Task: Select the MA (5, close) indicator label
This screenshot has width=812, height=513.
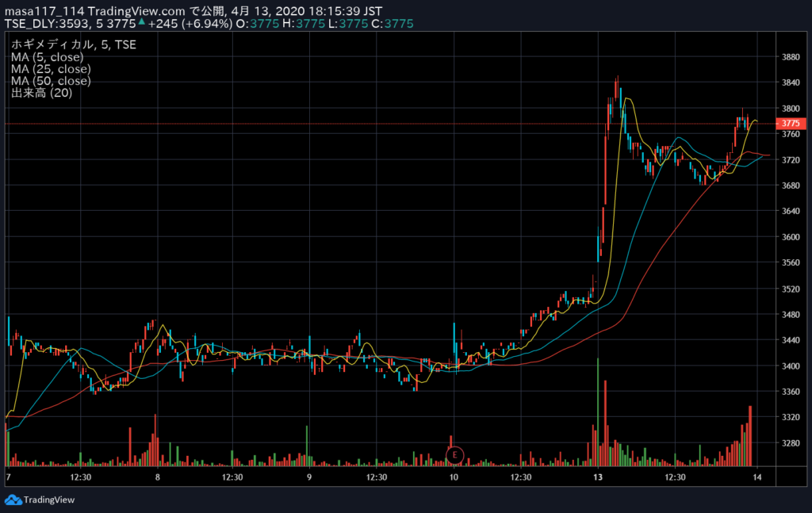Action: pyautogui.click(x=47, y=57)
